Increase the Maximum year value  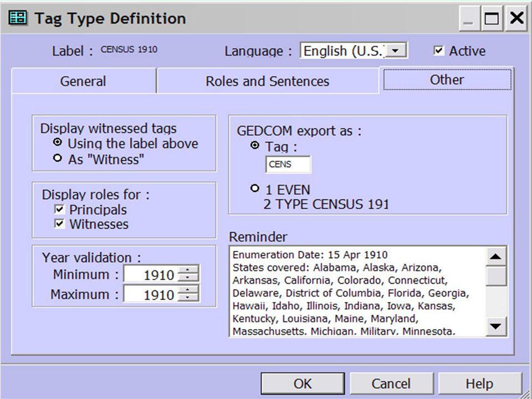(x=188, y=290)
